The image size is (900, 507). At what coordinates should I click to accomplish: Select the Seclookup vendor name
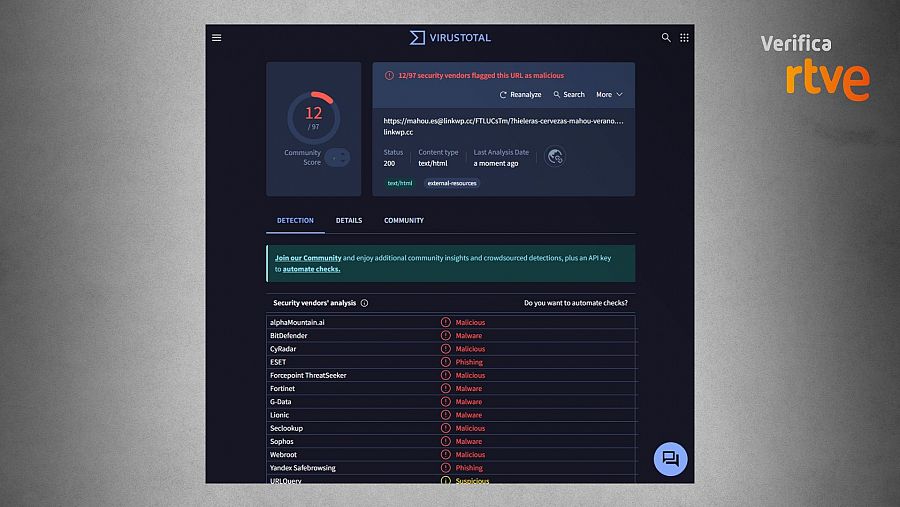coord(286,428)
